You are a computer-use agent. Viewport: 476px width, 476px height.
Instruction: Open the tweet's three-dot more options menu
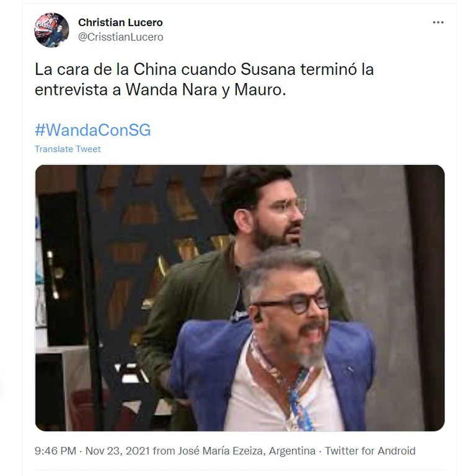[438, 22]
